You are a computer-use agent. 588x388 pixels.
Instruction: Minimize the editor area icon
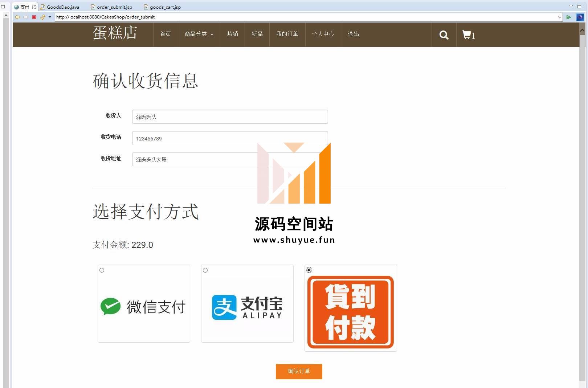point(571,6)
